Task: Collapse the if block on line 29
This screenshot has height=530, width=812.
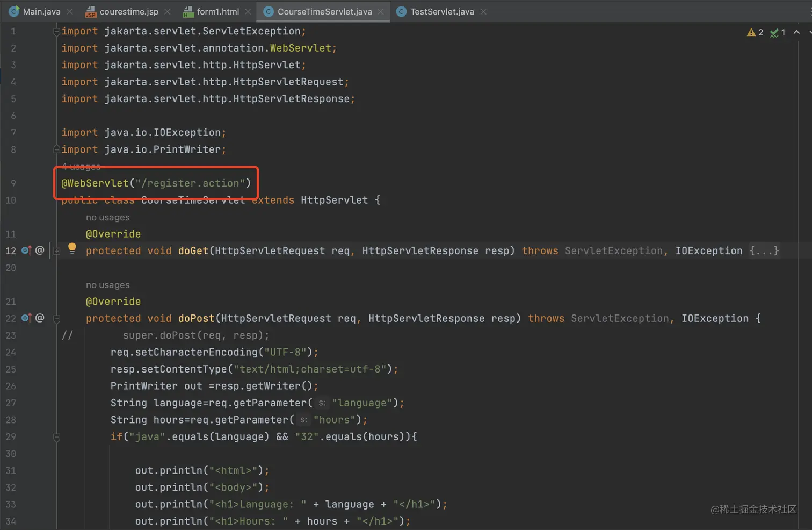Action: point(56,437)
